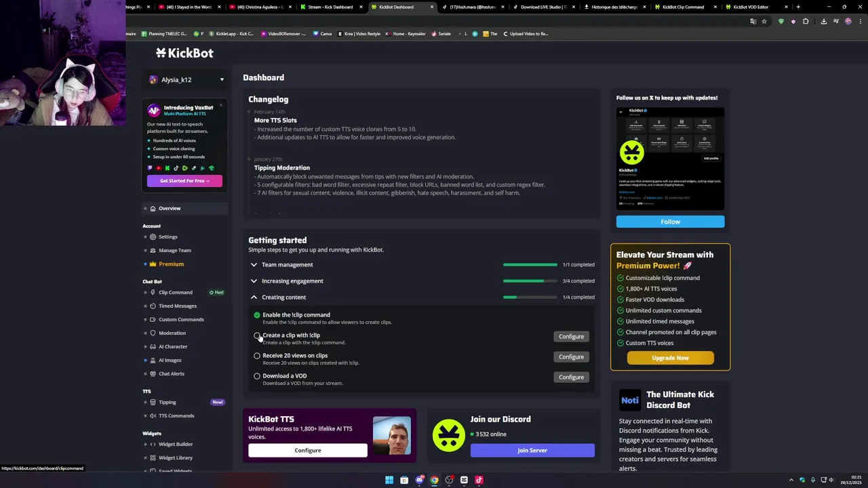The image size is (868, 488).
Task: Configure Download a VOD step
Action: pos(571,377)
